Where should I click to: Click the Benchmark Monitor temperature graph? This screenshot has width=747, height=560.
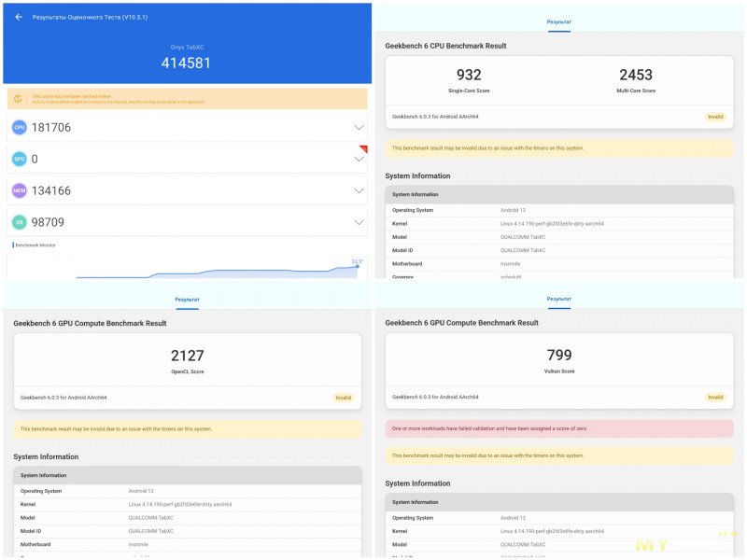(188, 268)
